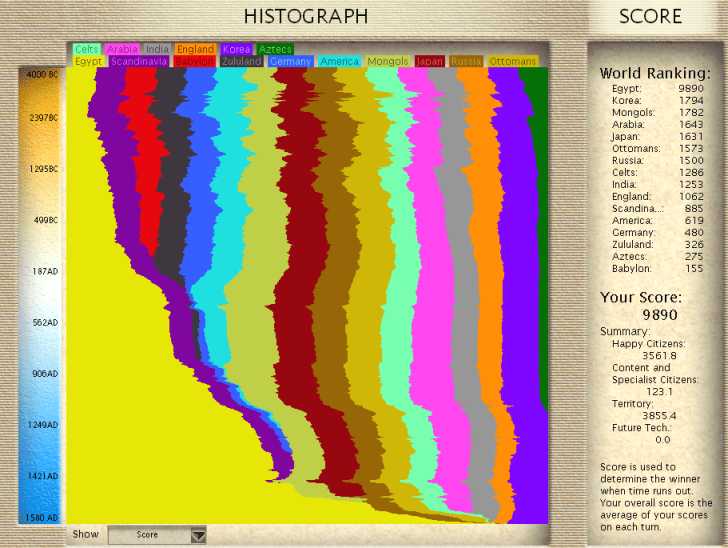Select the Scandinavia legend tag
Image resolution: width=728 pixels, height=548 pixels.
(139, 62)
